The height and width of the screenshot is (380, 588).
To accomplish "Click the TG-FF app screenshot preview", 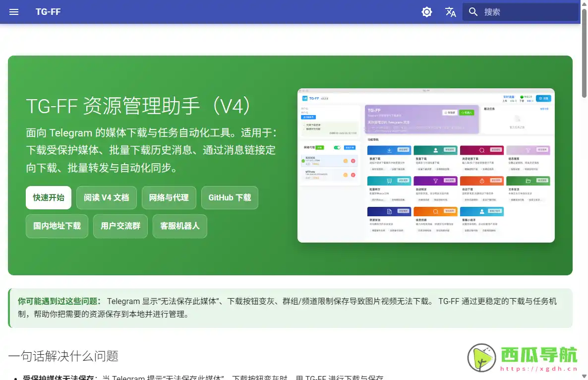I will 426,165.
